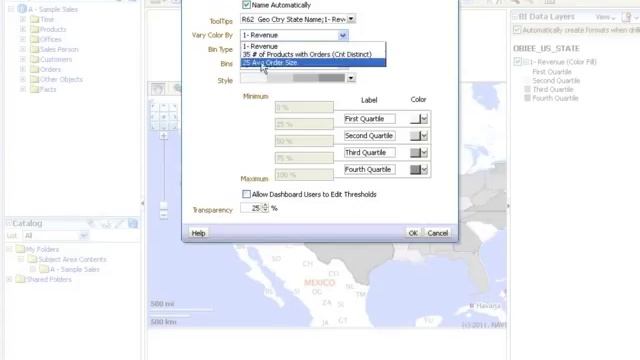Click the first icon in Catalog toolbar
The image size is (640, 360).
[92, 224]
